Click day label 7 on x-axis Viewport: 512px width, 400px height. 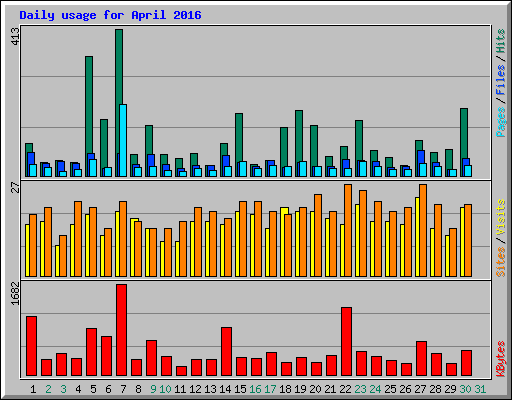pyautogui.click(x=123, y=389)
